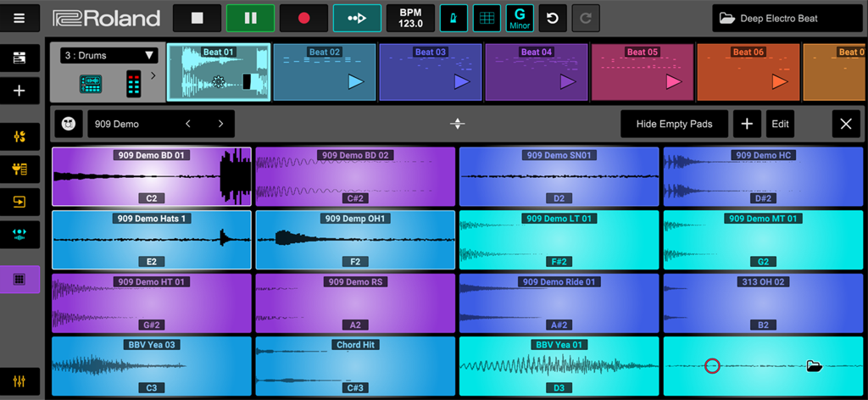This screenshot has width=868, height=400.
Task: Trigger the 909 Demo Hats 1 pad
Action: 152,240
